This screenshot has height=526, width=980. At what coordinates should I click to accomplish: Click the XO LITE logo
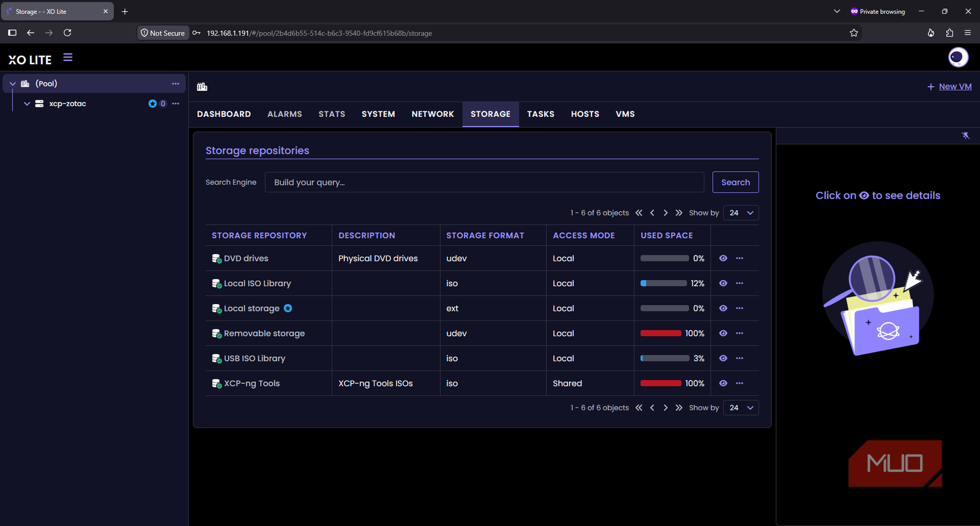pos(30,59)
